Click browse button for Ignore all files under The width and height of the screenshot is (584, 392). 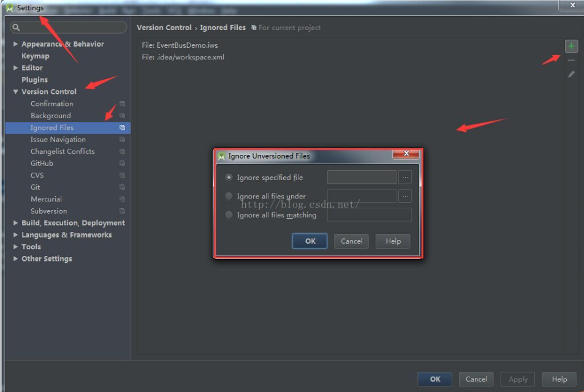405,196
